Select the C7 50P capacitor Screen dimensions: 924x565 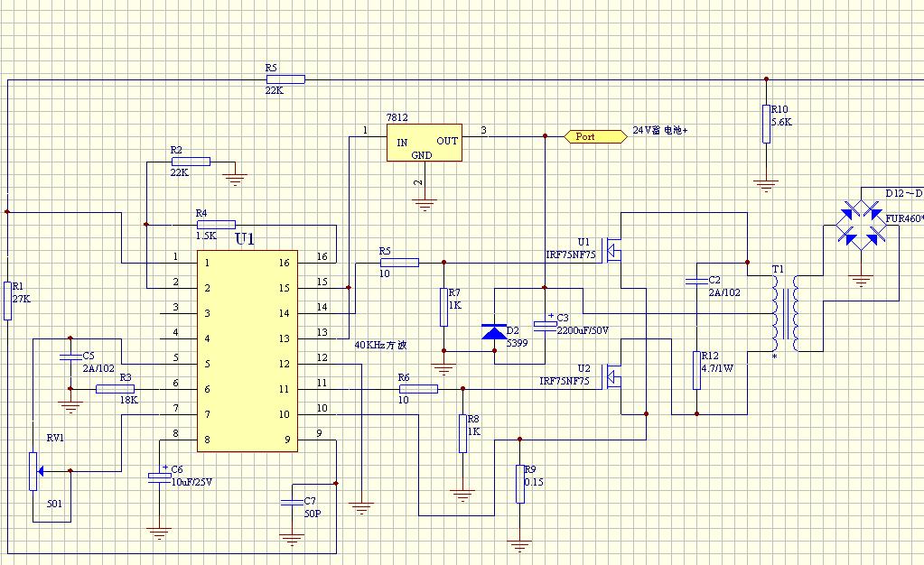(291, 500)
